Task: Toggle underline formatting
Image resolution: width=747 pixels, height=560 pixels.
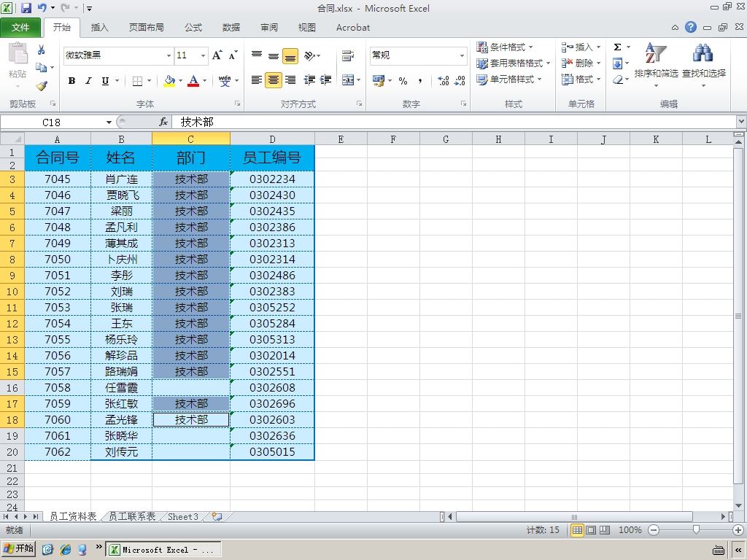Action: [x=105, y=81]
